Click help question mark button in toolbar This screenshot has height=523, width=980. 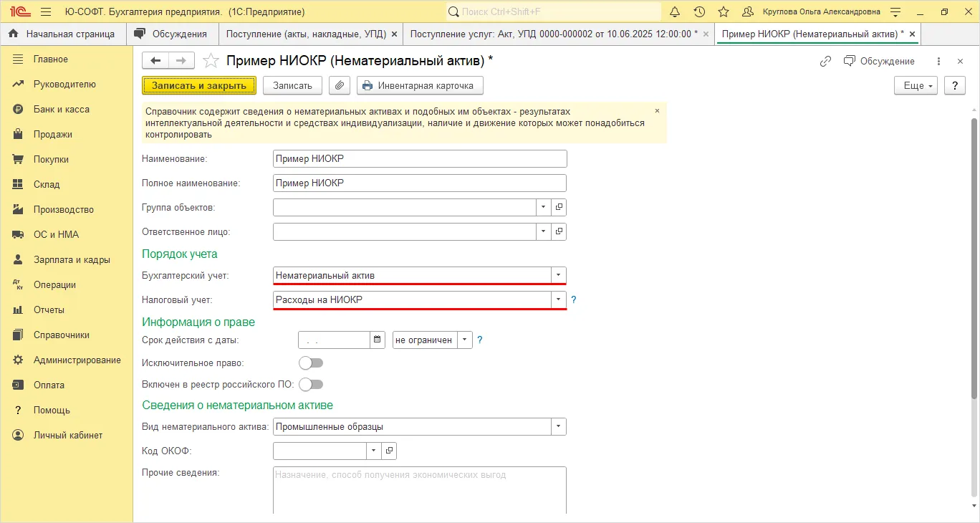955,85
